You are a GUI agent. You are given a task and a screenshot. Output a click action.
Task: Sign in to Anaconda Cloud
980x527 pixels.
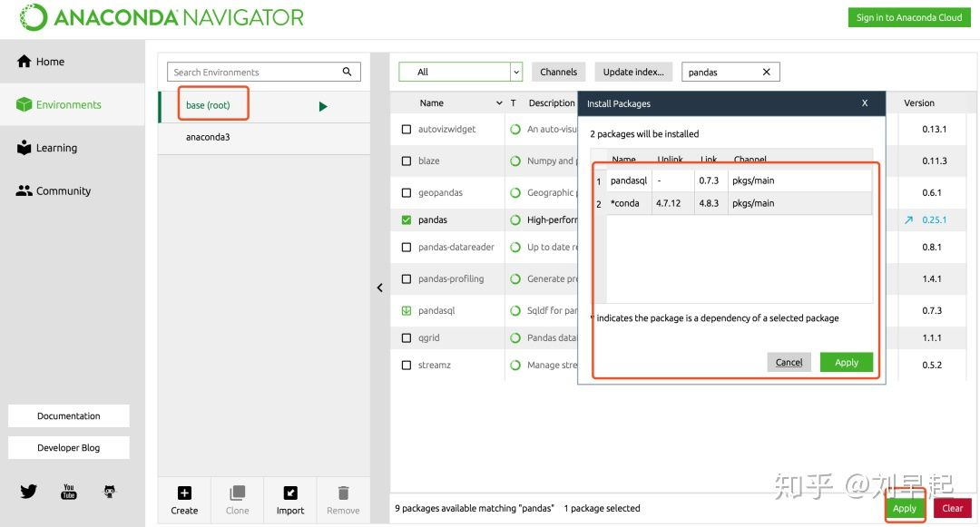909,17
